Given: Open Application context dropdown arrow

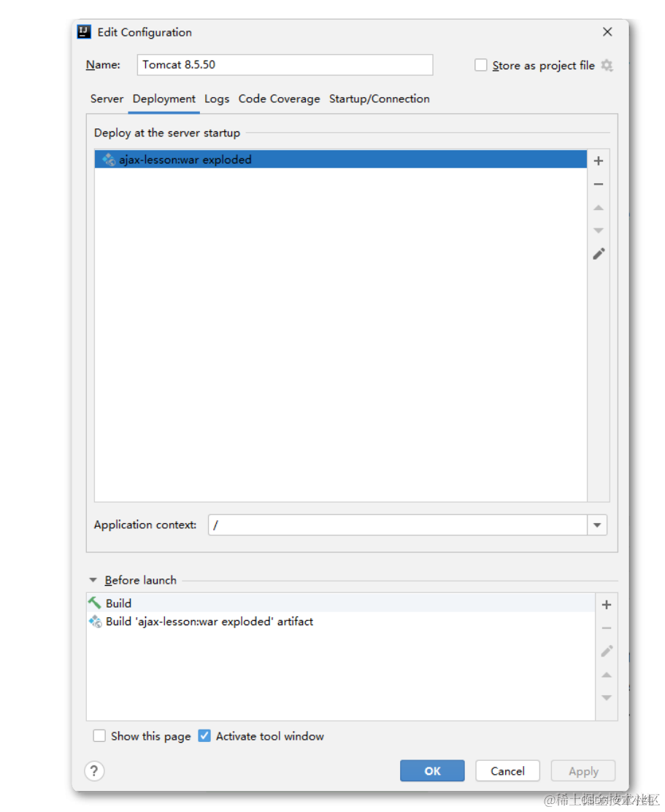Looking at the screenshot, I should click(597, 525).
